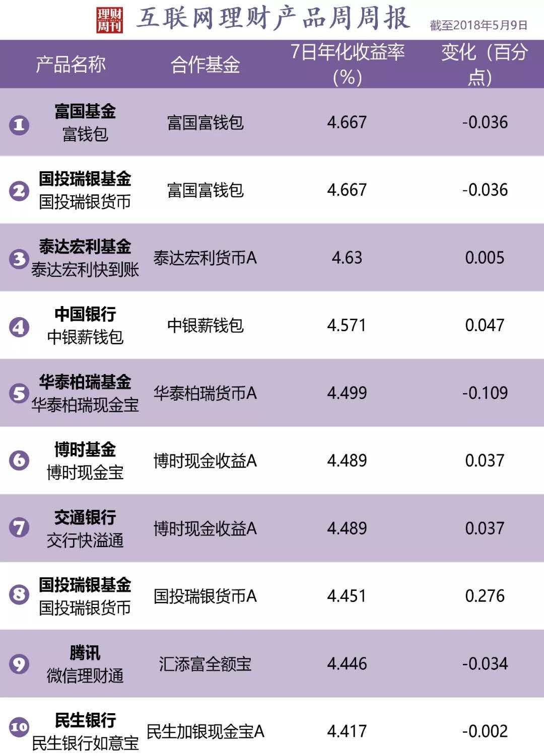
Task: Click the number 6 rank badge
Action: (19, 460)
